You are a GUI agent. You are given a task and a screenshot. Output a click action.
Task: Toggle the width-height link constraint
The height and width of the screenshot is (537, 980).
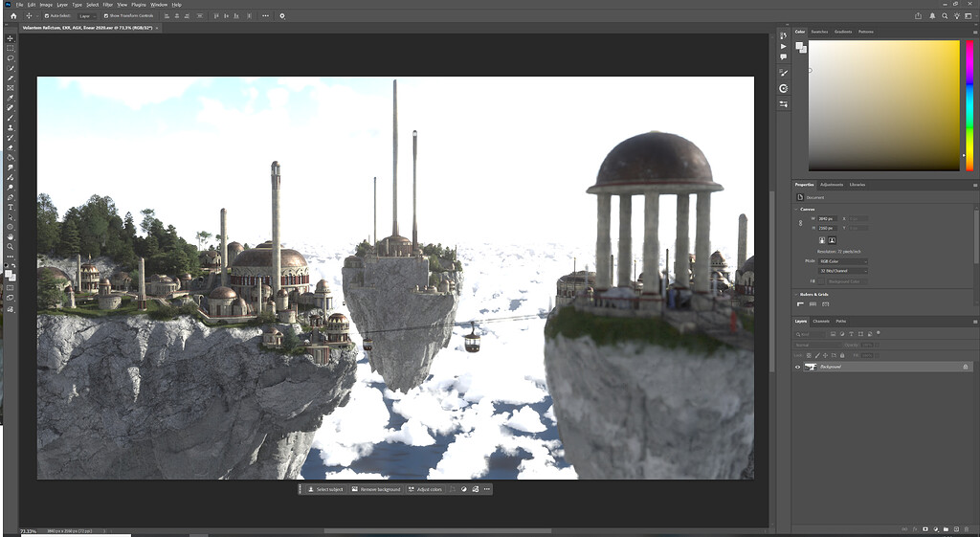click(801, 223)
